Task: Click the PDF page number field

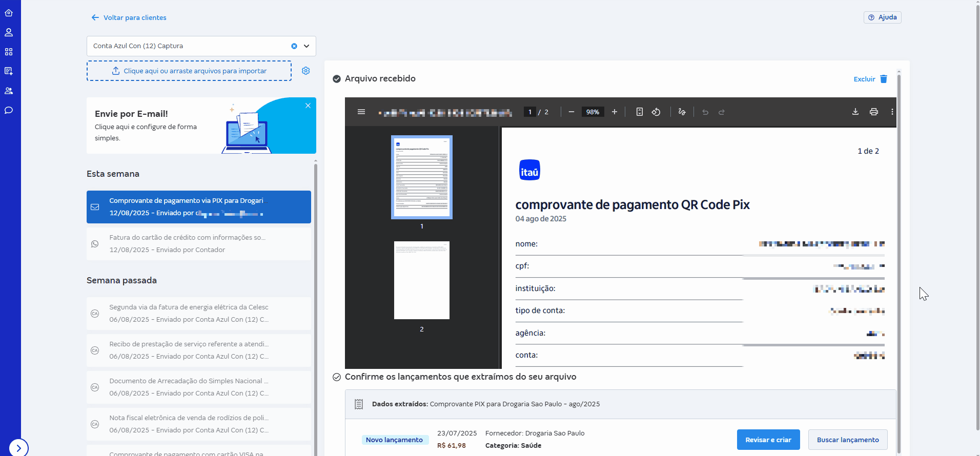Action: point(530,112)
